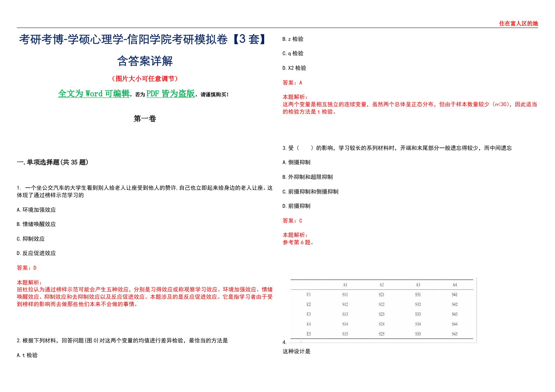This screenshot has width=555, height=392.
Task: Click question 2 explanation starting '这两个变量是相互独立'
Action: pyautogui.click(x=410, y=108)
